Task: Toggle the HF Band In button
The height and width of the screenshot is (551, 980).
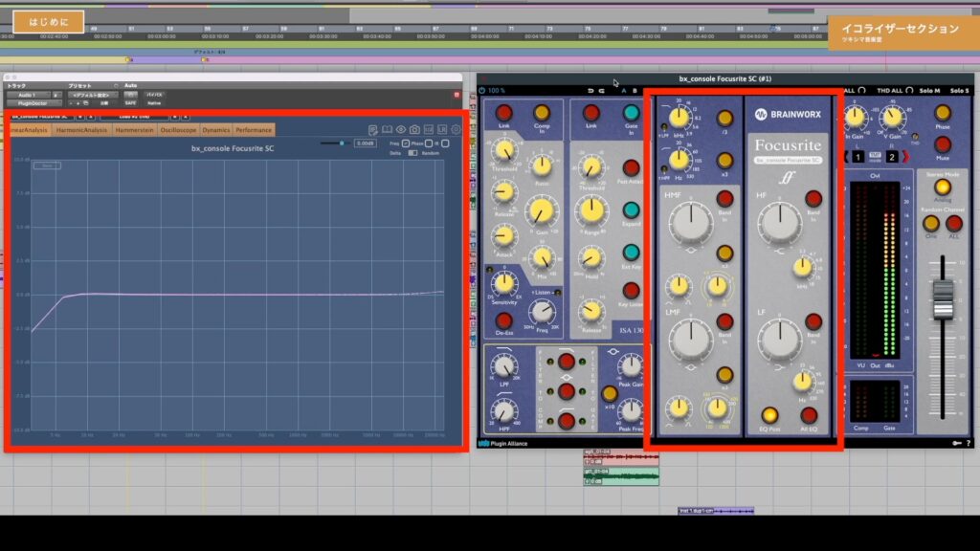Action: tap(813, 199)
